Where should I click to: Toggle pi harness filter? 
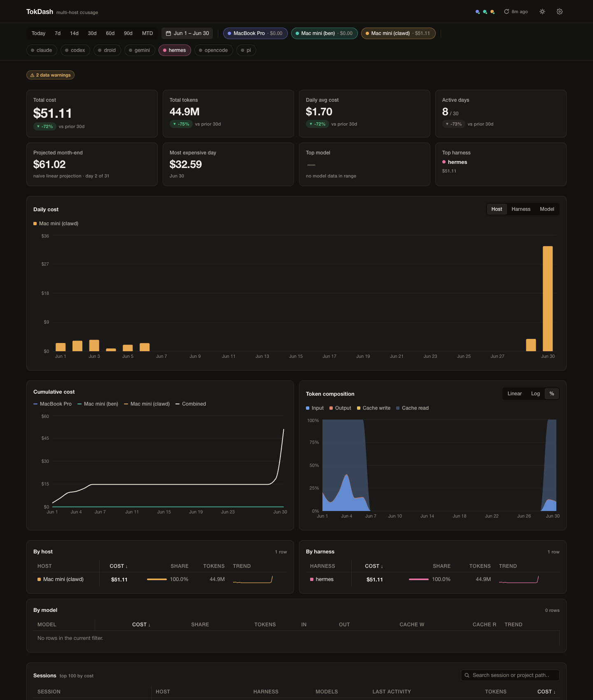coord(246,50)
